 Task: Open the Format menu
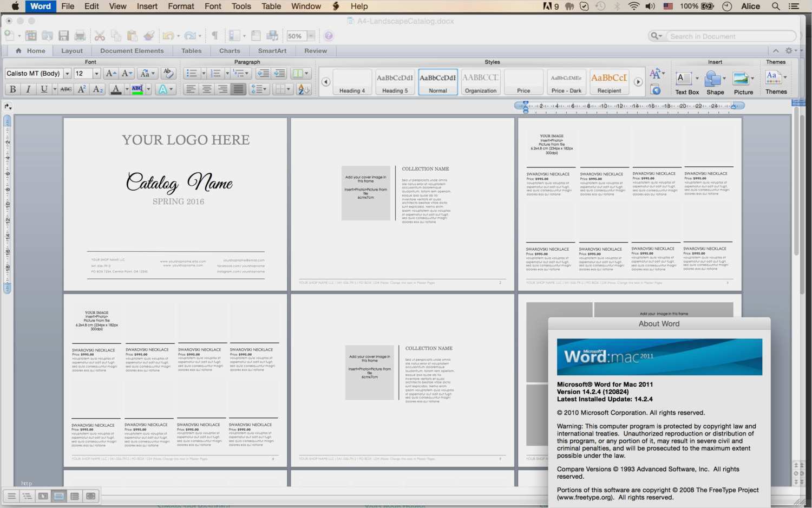click(x=181, y=6)
